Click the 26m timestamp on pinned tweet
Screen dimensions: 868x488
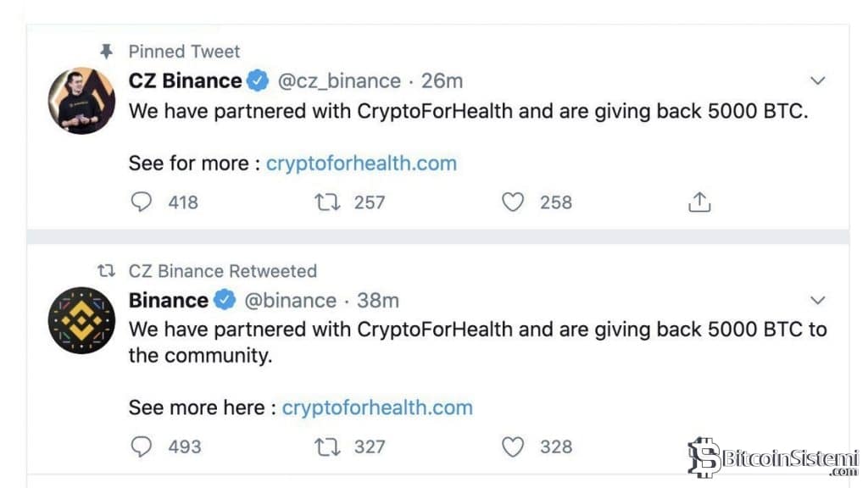pos(442,81)
